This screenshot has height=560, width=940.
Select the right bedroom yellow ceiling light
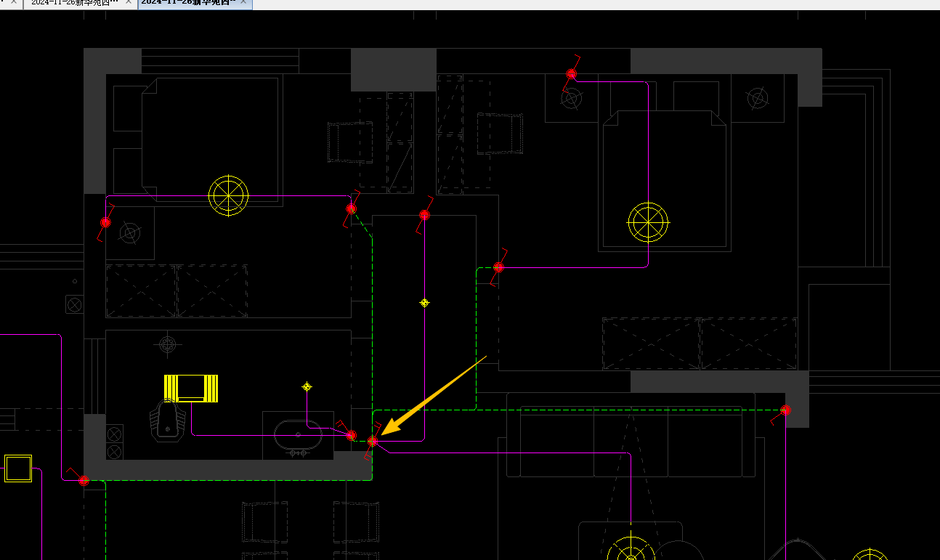pyautogui.click(x=648, y=222)
